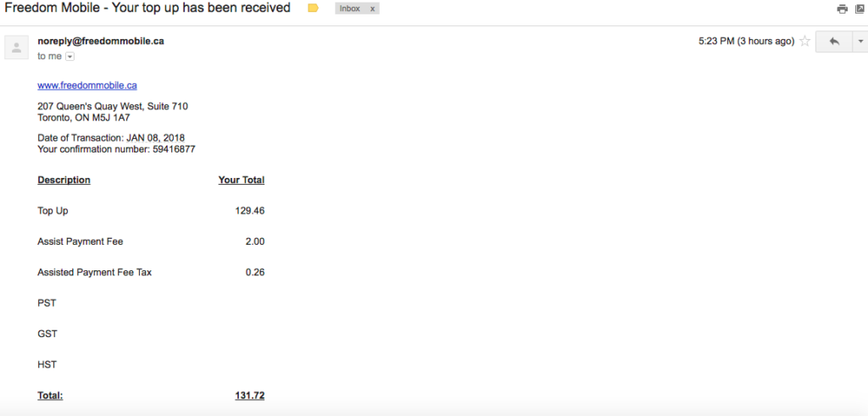Viewport: 868px width, 416px height.
Task: Click Date of Transaction JAN 08, 2018
Action: 111,138
